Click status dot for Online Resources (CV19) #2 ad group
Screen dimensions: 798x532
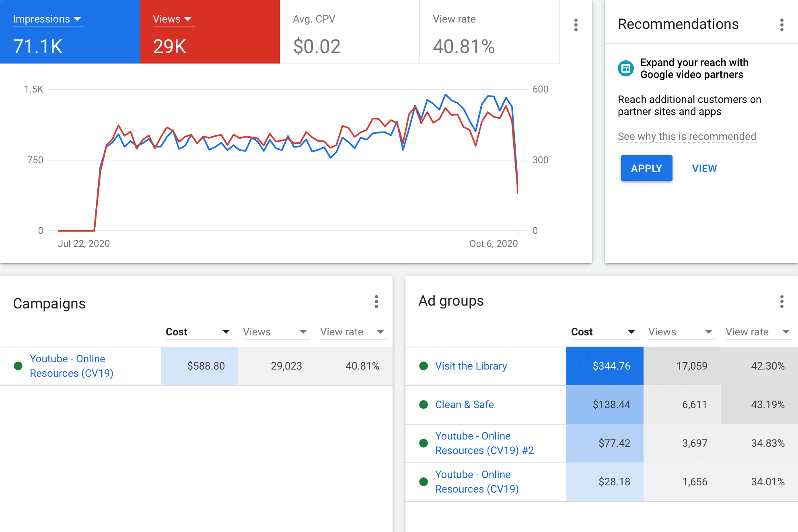[x=424, y=443]
